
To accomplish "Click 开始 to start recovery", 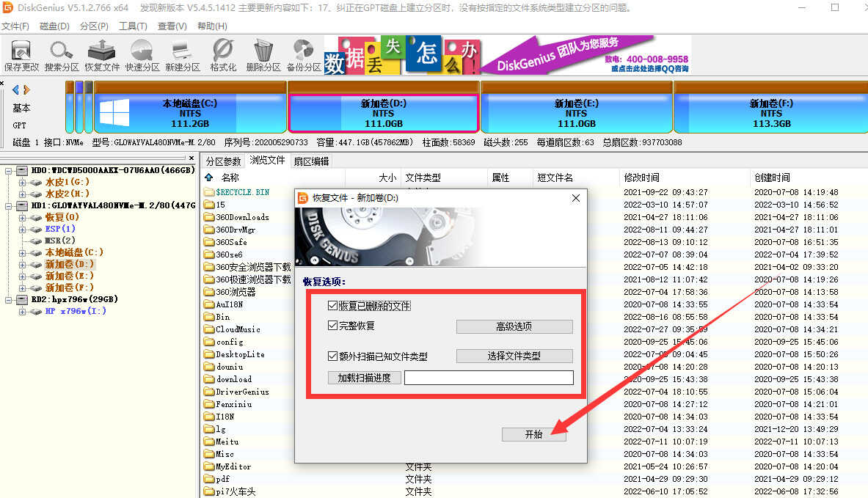I will 533,434.
